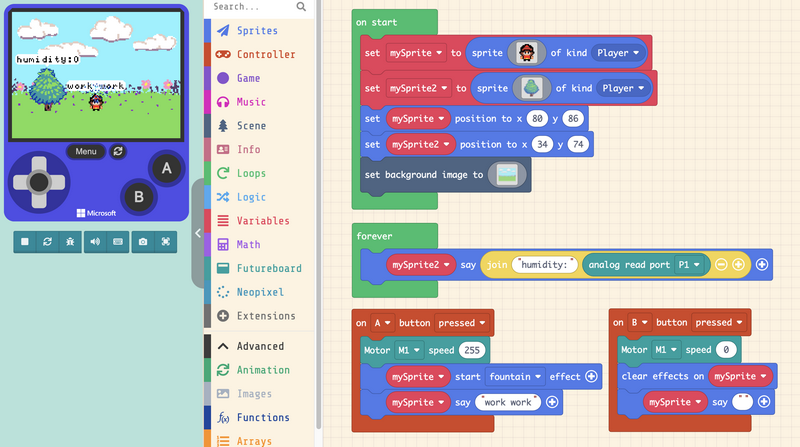The height and width of the screenshot is (447, 800).
Task: Open the Controller category in the toolbox
Action: pos(265,54)
